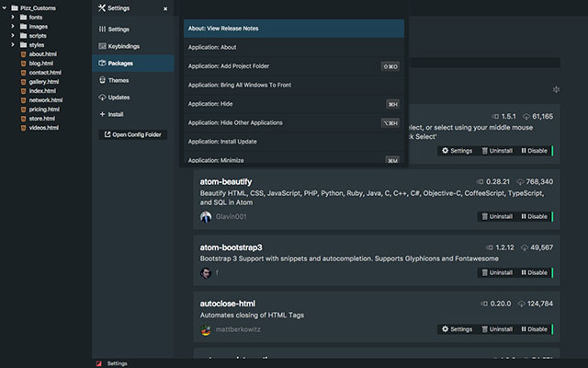Viewport: 588px width, 368px height.
Task: Click mattberkowitz author avatar
Action: tap(206, 329)
